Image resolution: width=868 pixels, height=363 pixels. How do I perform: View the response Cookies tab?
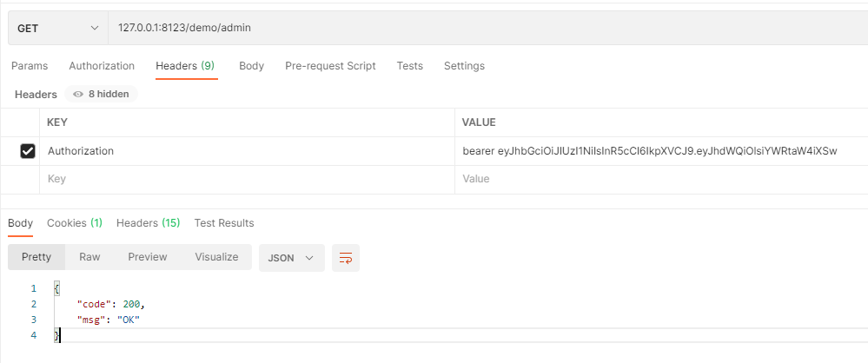click(x=75, y=223)
